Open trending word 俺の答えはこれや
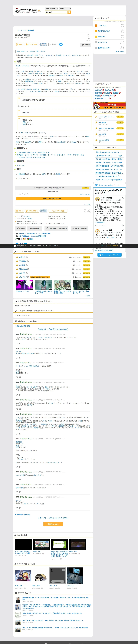138x644 pixels. click(104, 31)
